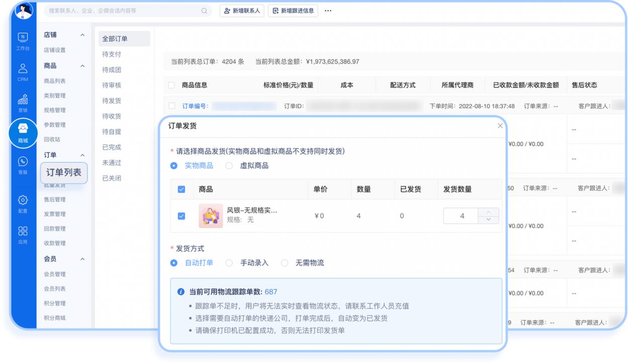Uncheck the 风银 product row checkbox

click(x=182, y=216)
